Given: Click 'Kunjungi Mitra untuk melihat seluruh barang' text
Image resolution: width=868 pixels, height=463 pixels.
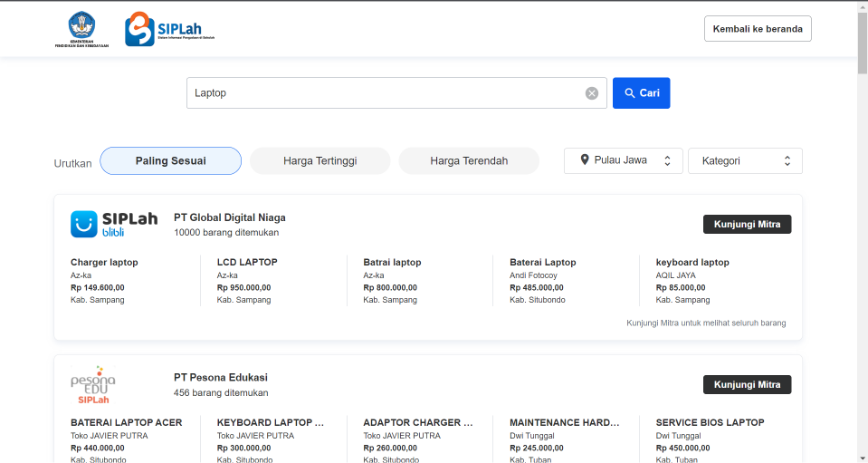Looking at the screenshot, I should [706, 323].
